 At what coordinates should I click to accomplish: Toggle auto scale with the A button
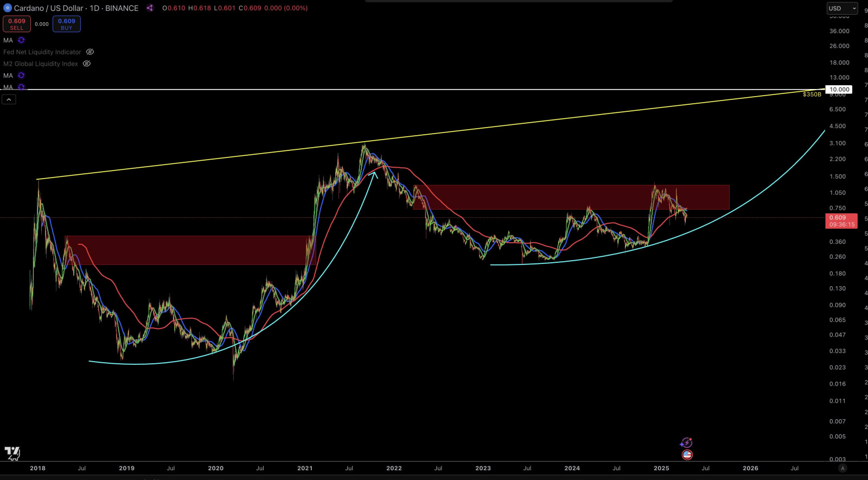point(843,468)
